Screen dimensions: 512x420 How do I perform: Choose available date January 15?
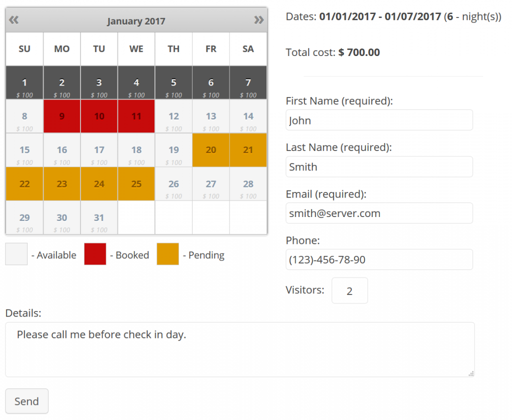pyautogui.click(x=24, y=150)
